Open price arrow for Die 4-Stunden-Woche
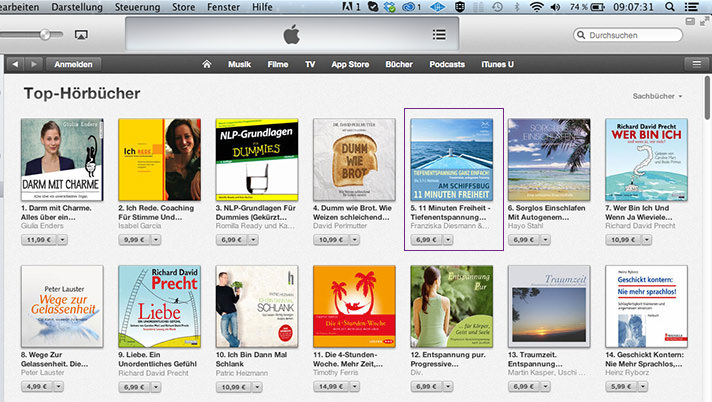This screenshot has width=712, height=402. 355,387
